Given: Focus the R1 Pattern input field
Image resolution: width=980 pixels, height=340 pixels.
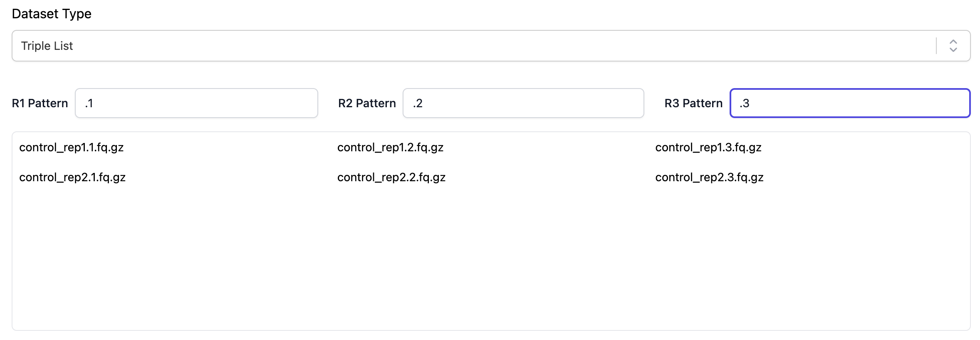Looking at the screenshot, I should (196, 103).
